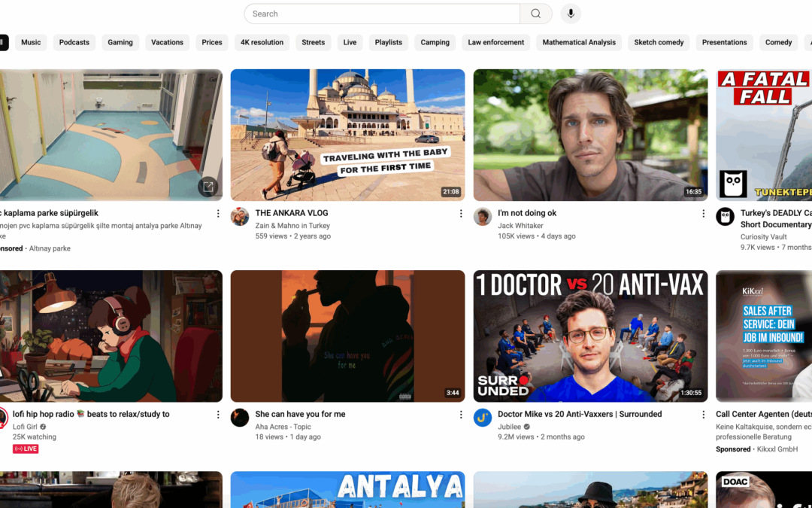Open more options for She can have you for me
Image resolution: width=812 pixels, height=508 pixels.
coord(461,415)
